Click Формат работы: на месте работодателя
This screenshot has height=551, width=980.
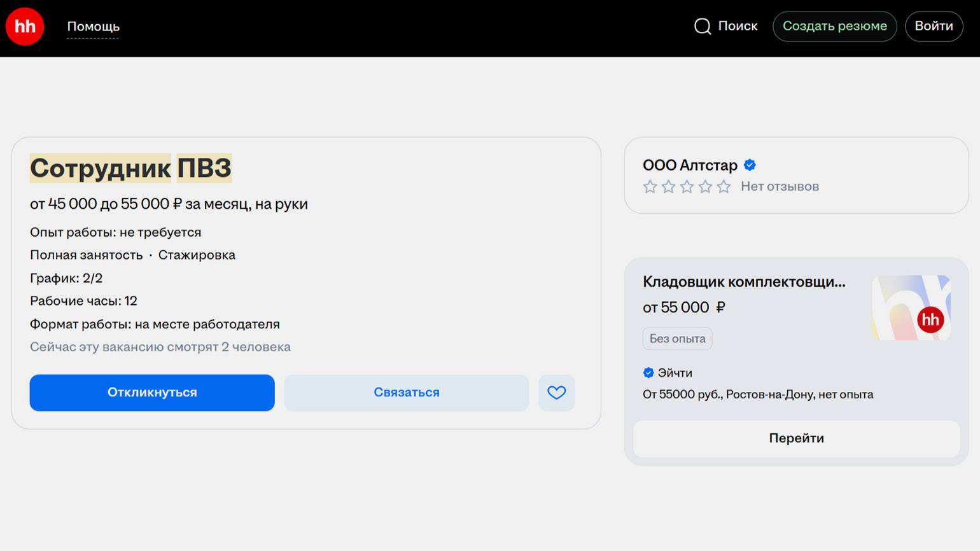point(155,324)
